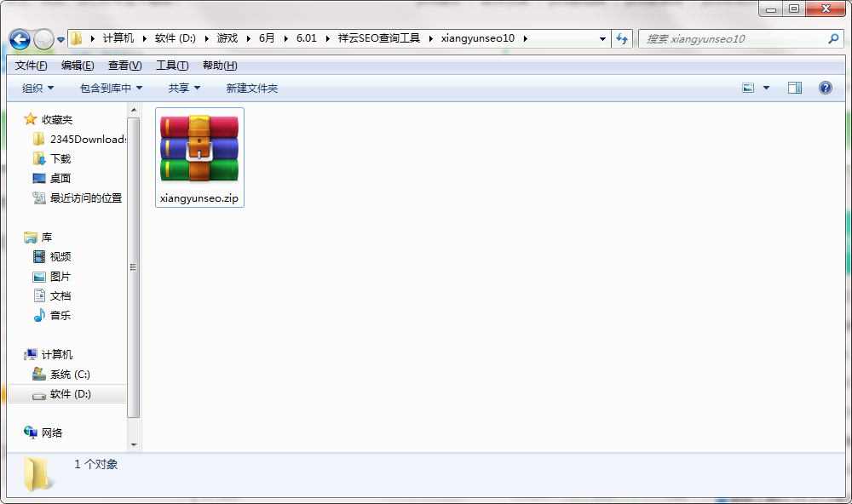The image size is (852, 504).
Task: Select 最近访问的位置 in favorites
Action: coord(86,198)
